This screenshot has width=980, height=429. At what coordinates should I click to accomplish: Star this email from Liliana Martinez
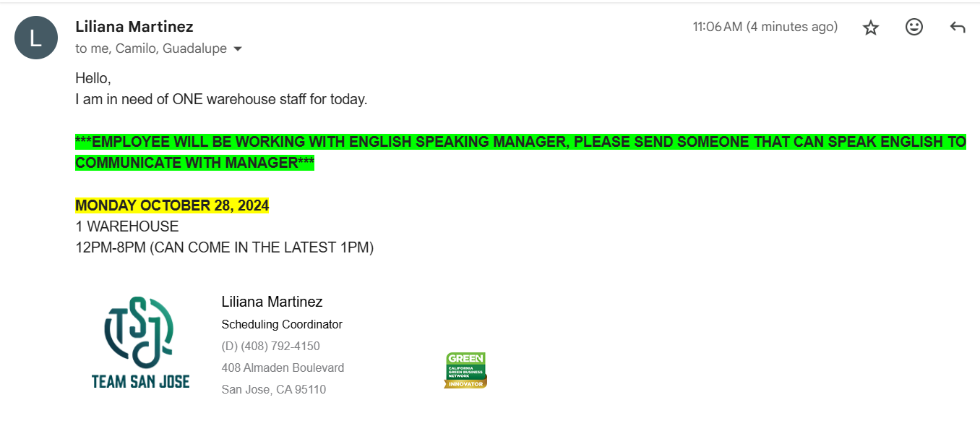coord(871,27)
